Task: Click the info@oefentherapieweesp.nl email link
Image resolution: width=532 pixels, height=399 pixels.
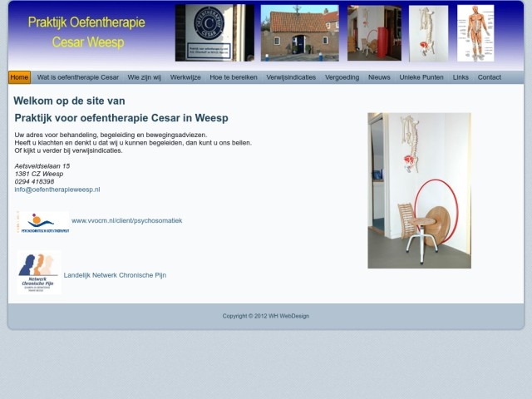Action: pyautogui.click(x=57, y=190)
